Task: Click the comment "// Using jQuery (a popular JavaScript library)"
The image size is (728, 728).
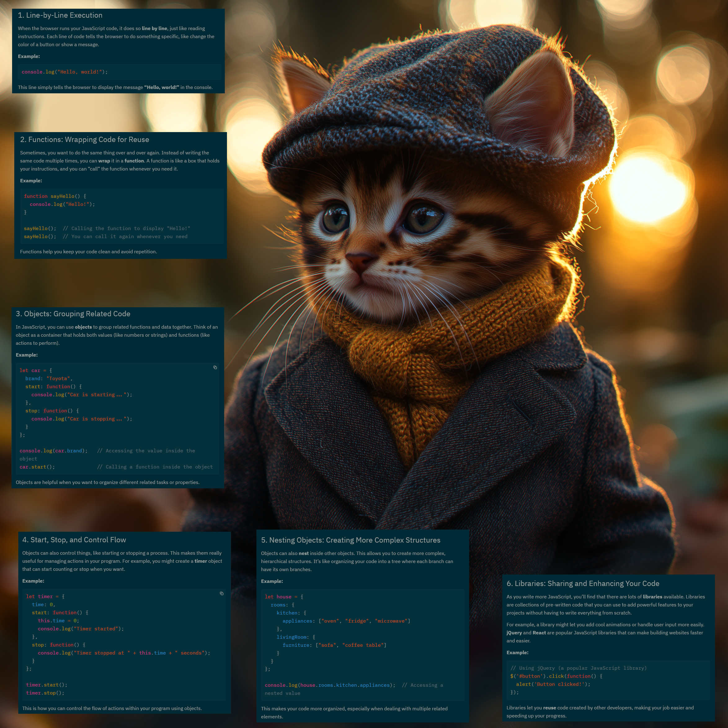Action: pyautogui.click(x=579, y=668)
